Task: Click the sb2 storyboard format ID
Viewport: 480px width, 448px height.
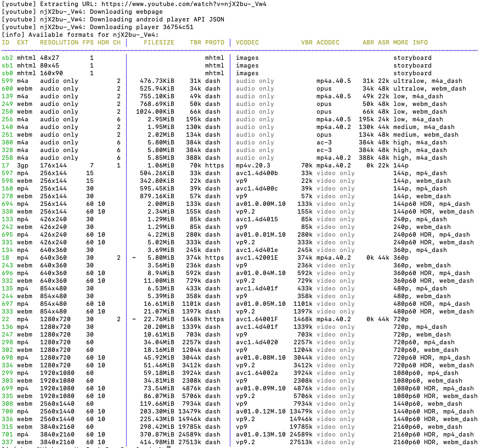Action: (x=7, y=58)
